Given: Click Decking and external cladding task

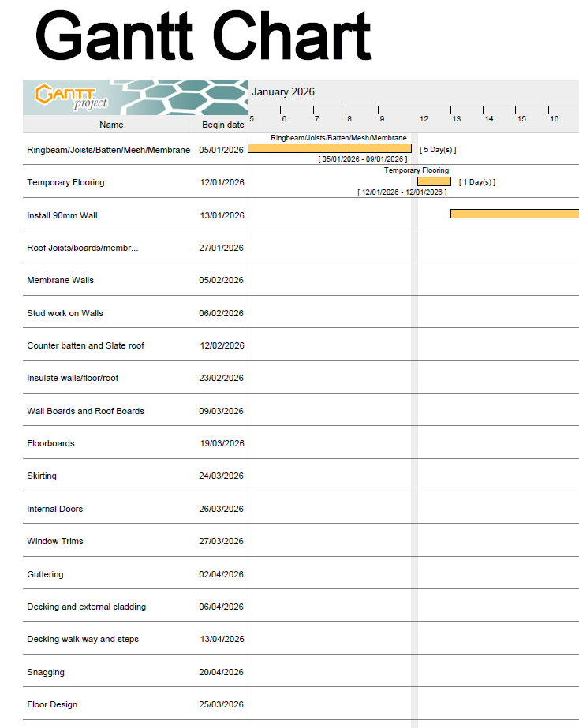Looking at the screenshot, I should [86, 607].
